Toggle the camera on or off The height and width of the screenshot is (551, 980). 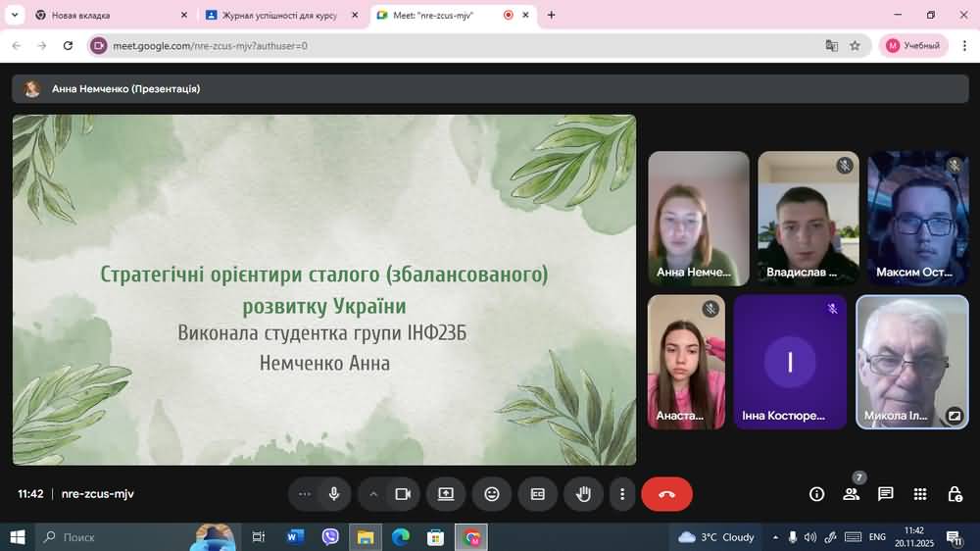pos(403,494)
